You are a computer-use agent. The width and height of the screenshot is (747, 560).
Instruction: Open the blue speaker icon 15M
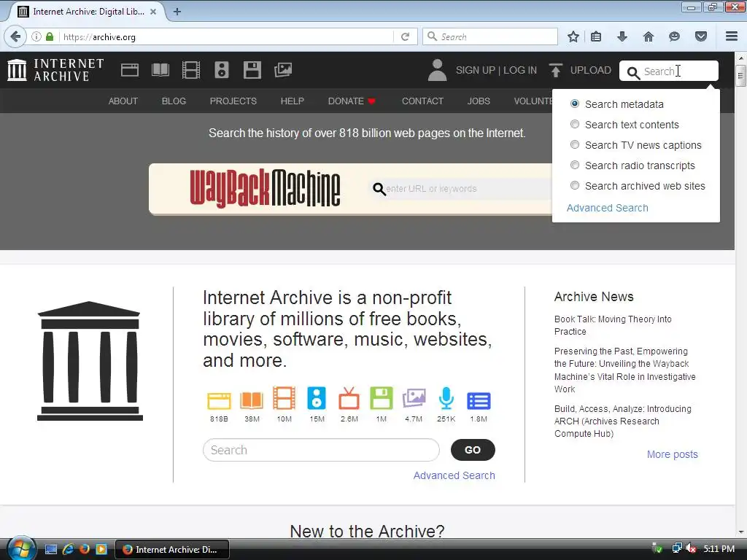[x=317, y=398]
